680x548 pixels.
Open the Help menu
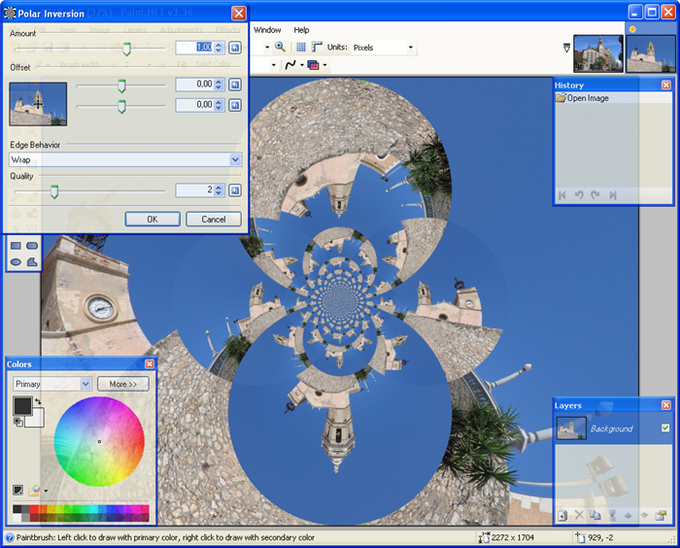(x=301, y=30)
